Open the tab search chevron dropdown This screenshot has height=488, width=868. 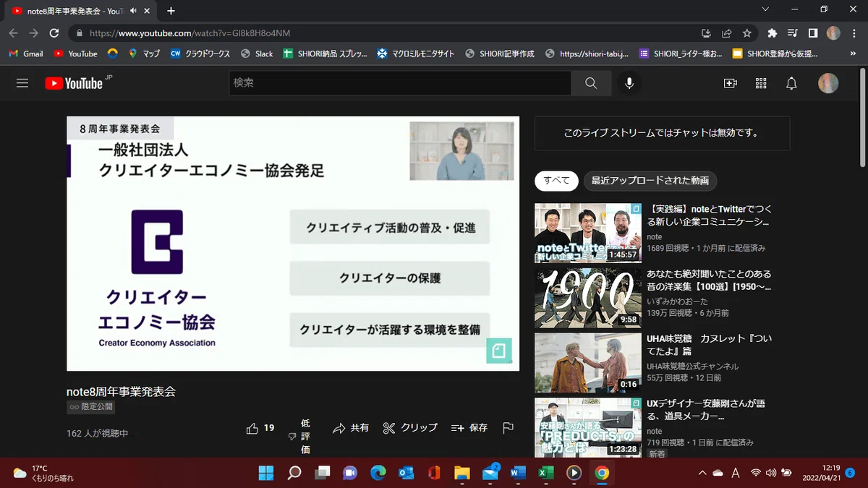(765, 9)
